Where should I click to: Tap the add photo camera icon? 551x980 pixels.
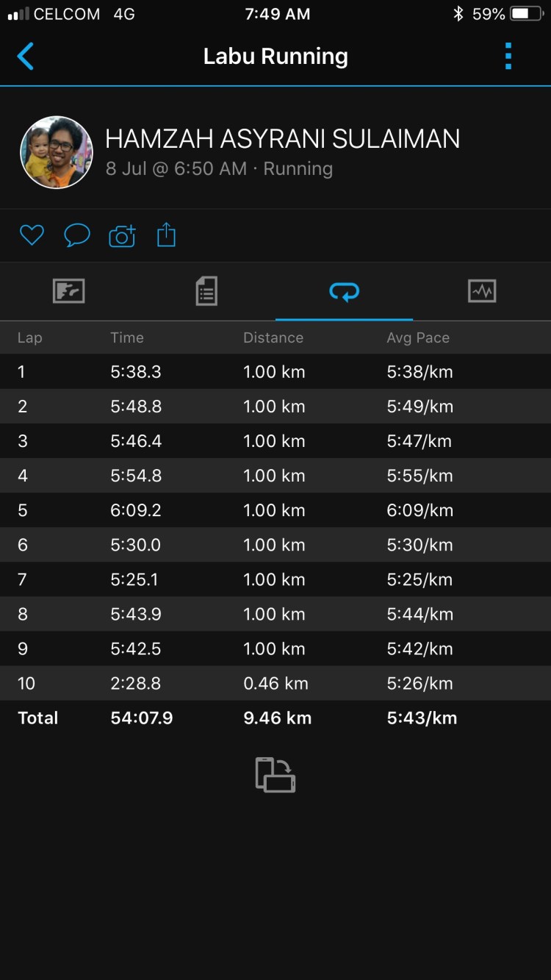coord(122,235)
